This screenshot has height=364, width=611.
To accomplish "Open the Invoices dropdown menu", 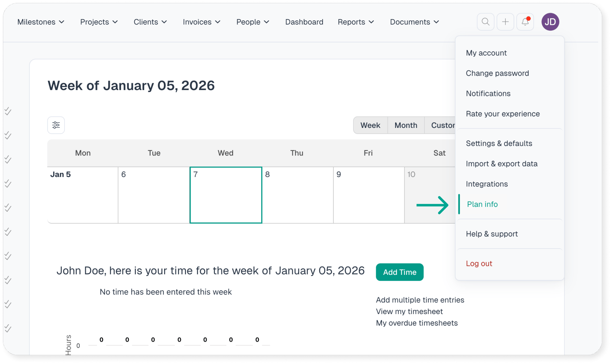I will coord(202,22).
